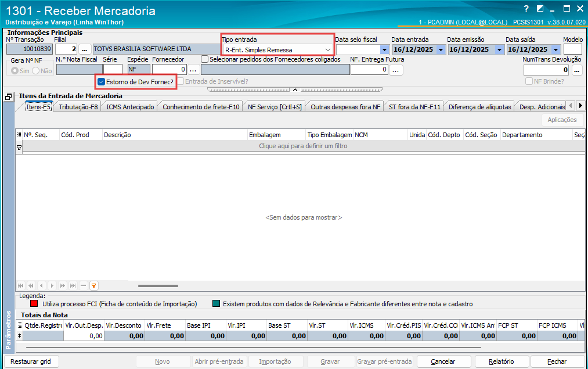Click the Modelo input field
This screenshot has height=369, width=588.
pos(573,49)
